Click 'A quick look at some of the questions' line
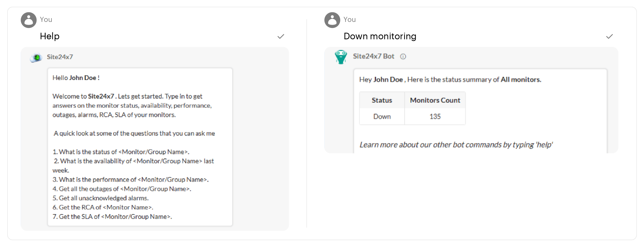 pos(134,133)
